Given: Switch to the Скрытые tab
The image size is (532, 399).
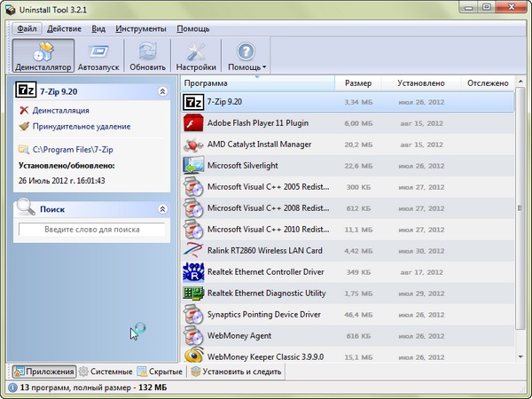Looking at the screenshot, I should pos(160,372).
